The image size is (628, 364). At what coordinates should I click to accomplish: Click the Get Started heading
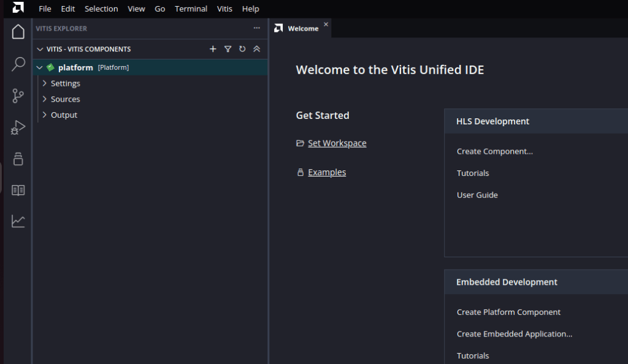(323, 115)
